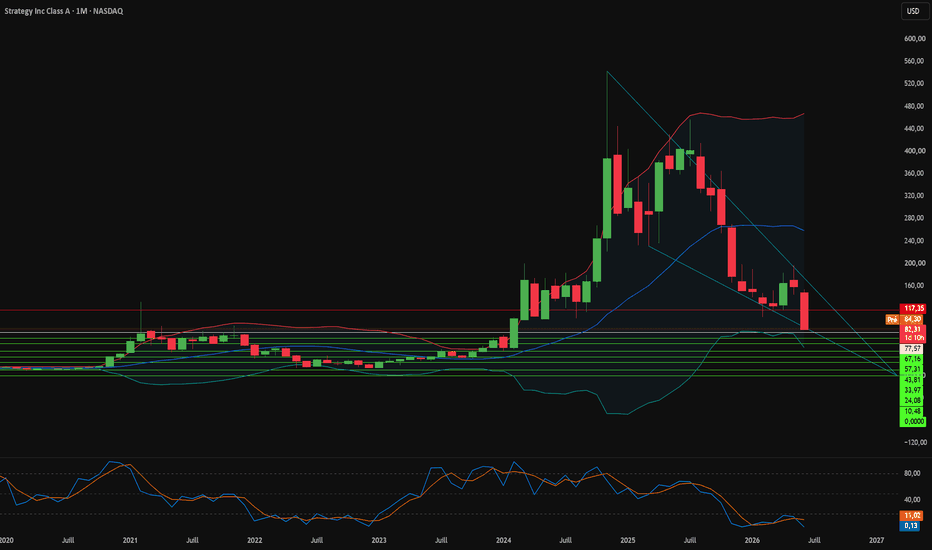The height and width of the screenshot is (550, 932).
Task: Select the latest large red monthly candle
Action: point(804,311)
